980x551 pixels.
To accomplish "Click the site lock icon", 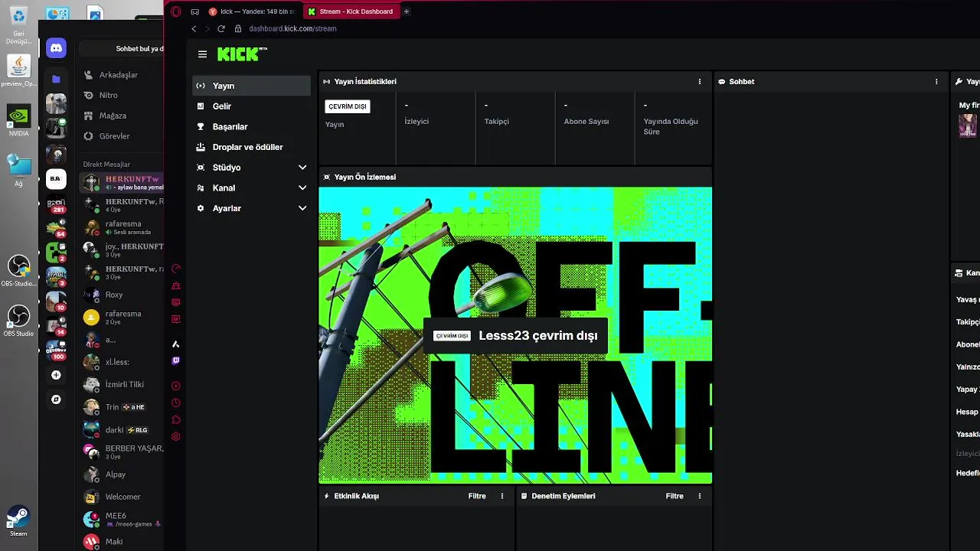I will click(x=238, y=28).
